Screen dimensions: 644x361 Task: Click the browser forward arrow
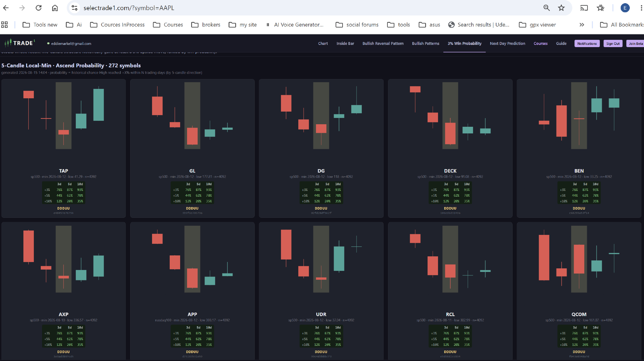22,8
